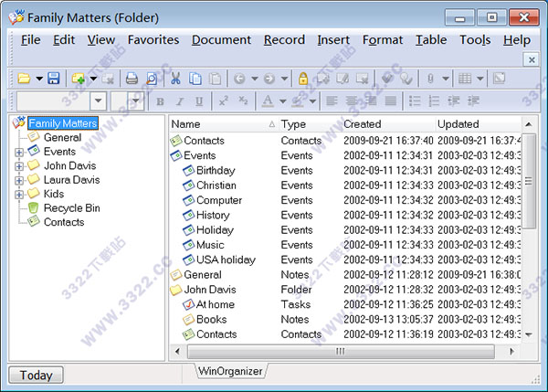Switch to the WinOrganizer tab

tap(228, 370)
